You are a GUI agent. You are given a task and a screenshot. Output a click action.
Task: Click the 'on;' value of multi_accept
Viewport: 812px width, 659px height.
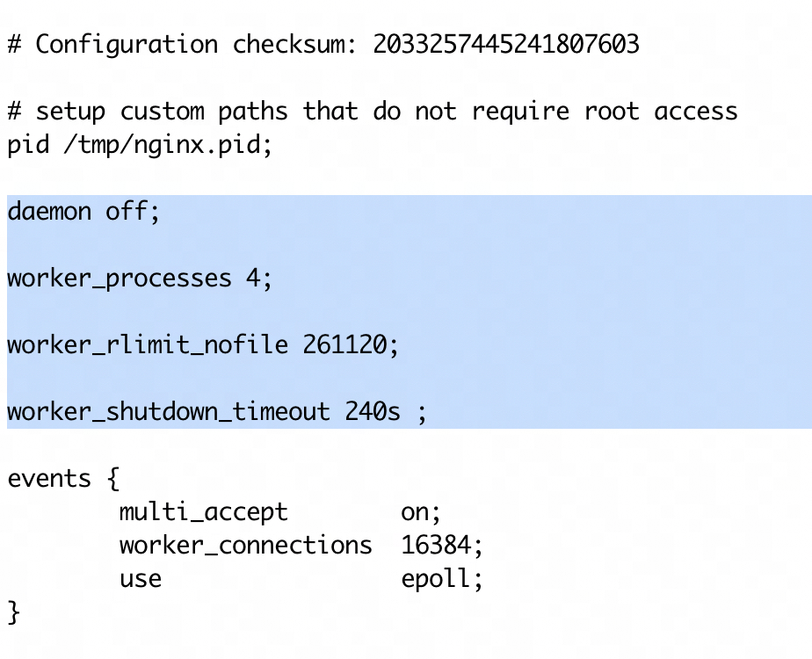point(420,513)
